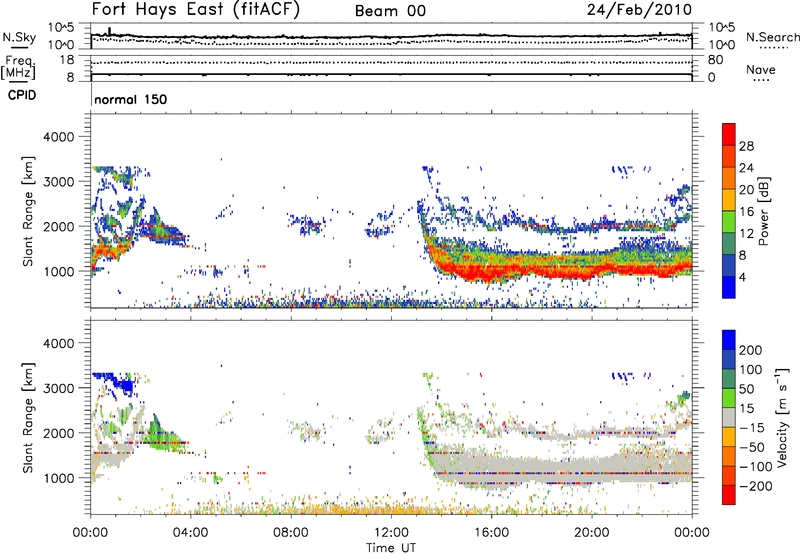Click the '18' frequency axis tick label

point(67,60)
